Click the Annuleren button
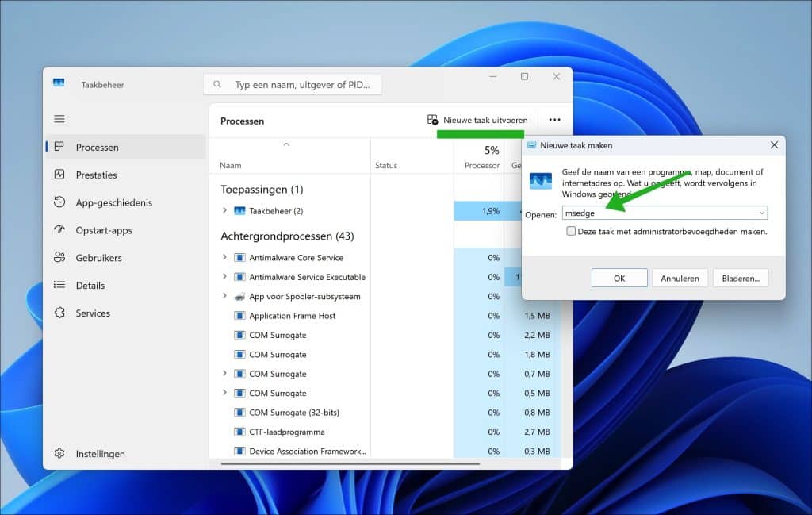The height and width of the screenshot is (515, 812). 680,279
